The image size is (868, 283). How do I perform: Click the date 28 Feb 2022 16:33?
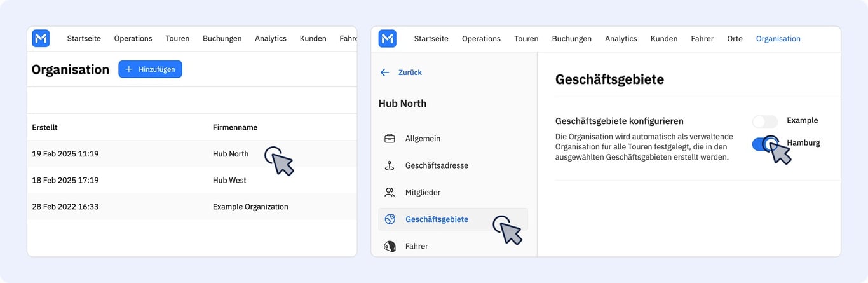tap(65, 207)
